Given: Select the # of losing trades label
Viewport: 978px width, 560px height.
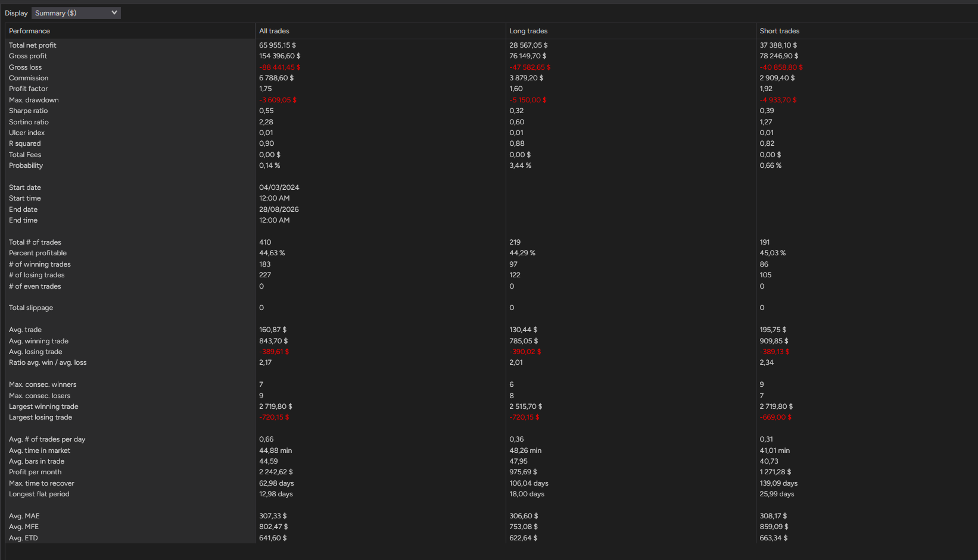Looking at the screenshot, I should 37,275.
